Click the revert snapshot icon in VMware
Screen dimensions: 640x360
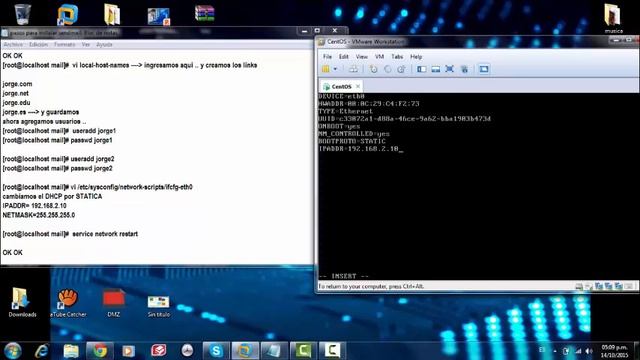[x=387, y=69]
